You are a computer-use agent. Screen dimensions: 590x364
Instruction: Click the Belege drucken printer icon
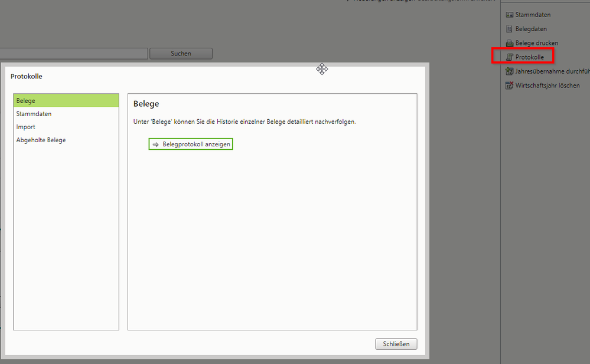click(x=510, y=43)
